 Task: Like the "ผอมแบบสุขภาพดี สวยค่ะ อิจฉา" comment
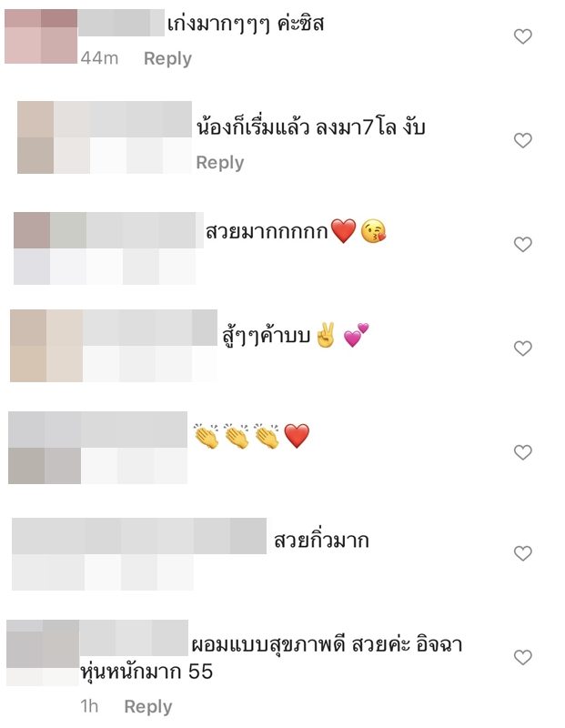(523, 657)
